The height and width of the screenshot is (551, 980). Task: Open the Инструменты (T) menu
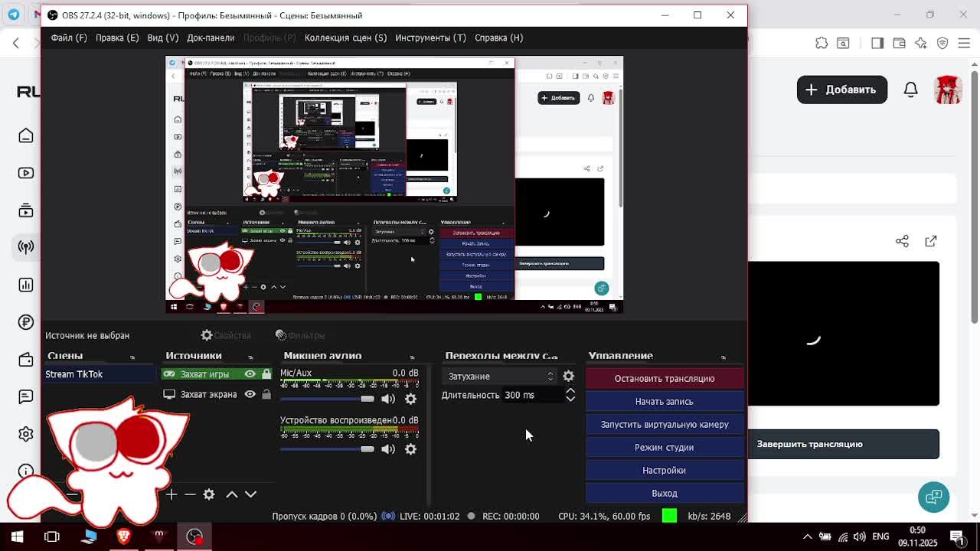coord(430,37)
